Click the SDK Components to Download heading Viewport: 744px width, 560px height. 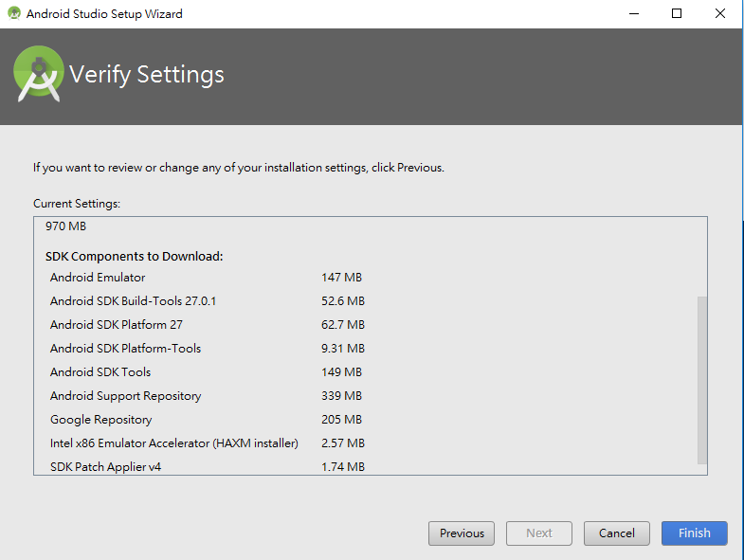pyautogui.click(x=135, y=256)
